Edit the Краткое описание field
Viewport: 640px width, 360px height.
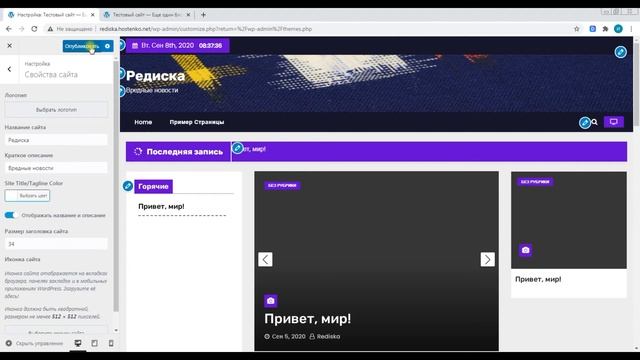coord(56,168)
